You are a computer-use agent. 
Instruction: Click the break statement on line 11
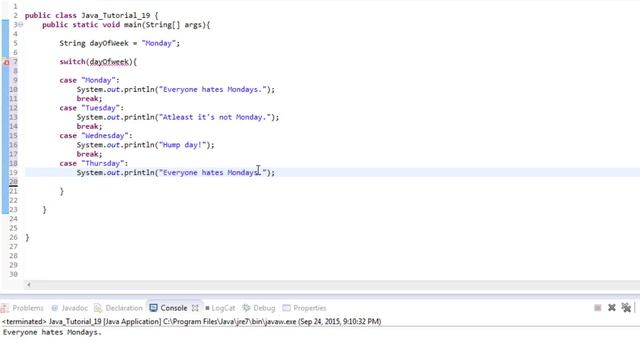89,99
